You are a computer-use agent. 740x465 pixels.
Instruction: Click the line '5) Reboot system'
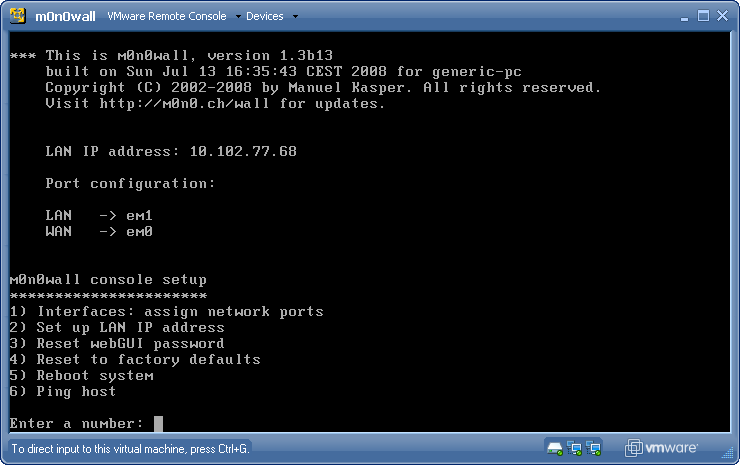(x=82, y=376)
